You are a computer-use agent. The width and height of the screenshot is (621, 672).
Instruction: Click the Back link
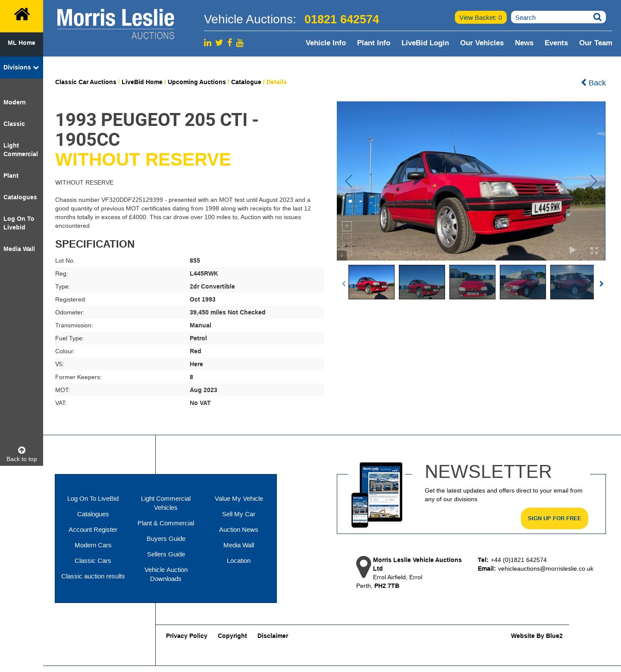click(593, 82)
